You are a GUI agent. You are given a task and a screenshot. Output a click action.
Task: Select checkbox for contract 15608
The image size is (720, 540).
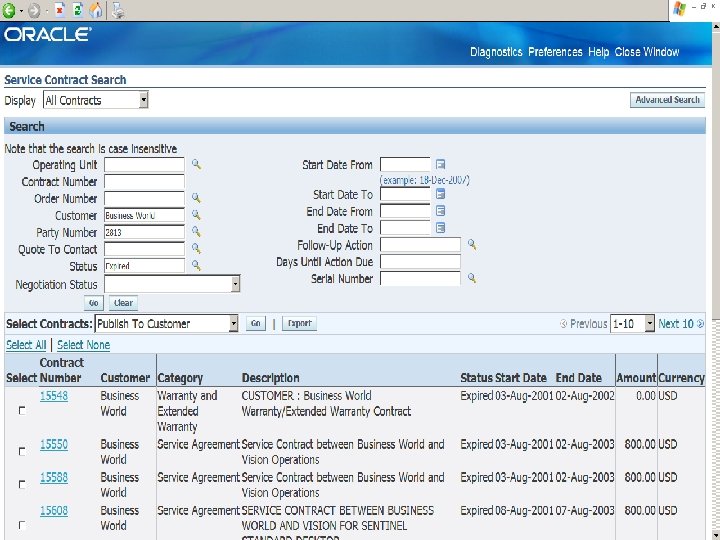click(22, 525)
